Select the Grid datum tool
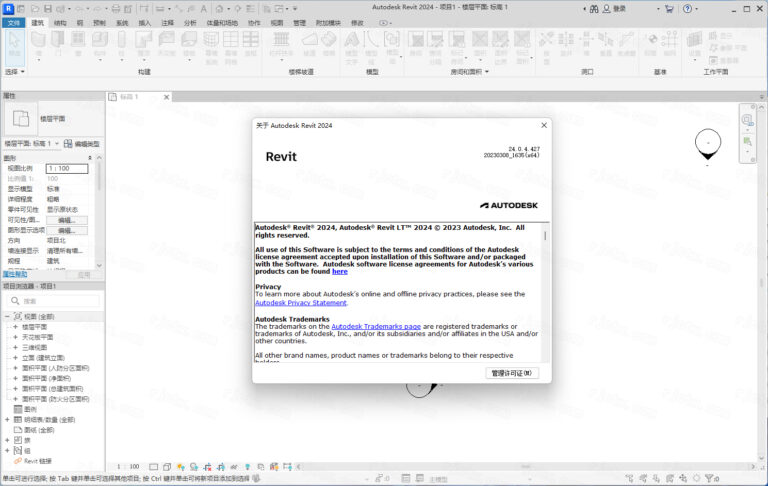768x486 pixels. 670,43
